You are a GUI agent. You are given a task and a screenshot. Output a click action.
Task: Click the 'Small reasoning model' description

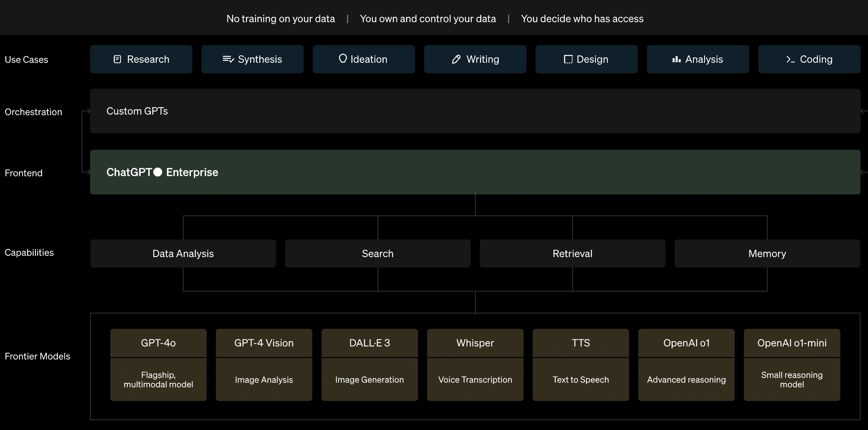click(x=792, y=380)
